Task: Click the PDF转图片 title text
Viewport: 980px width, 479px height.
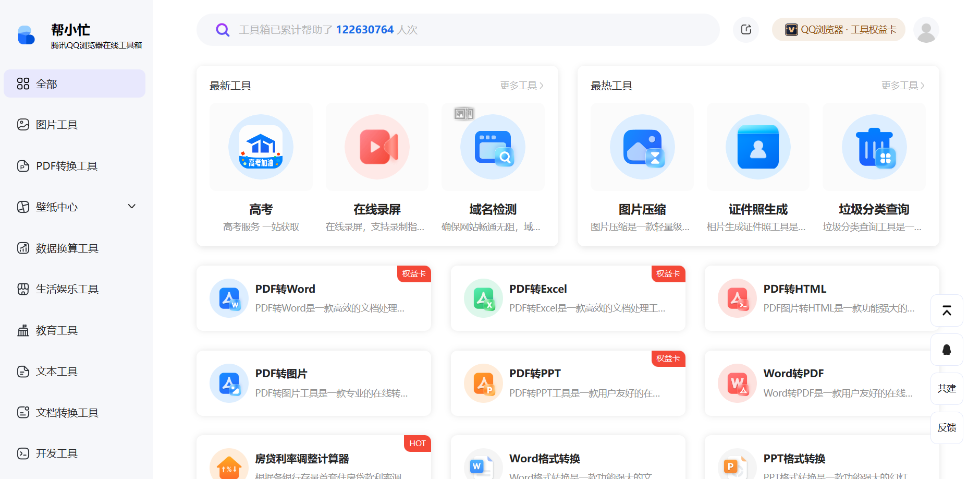Action: point(281,374)
